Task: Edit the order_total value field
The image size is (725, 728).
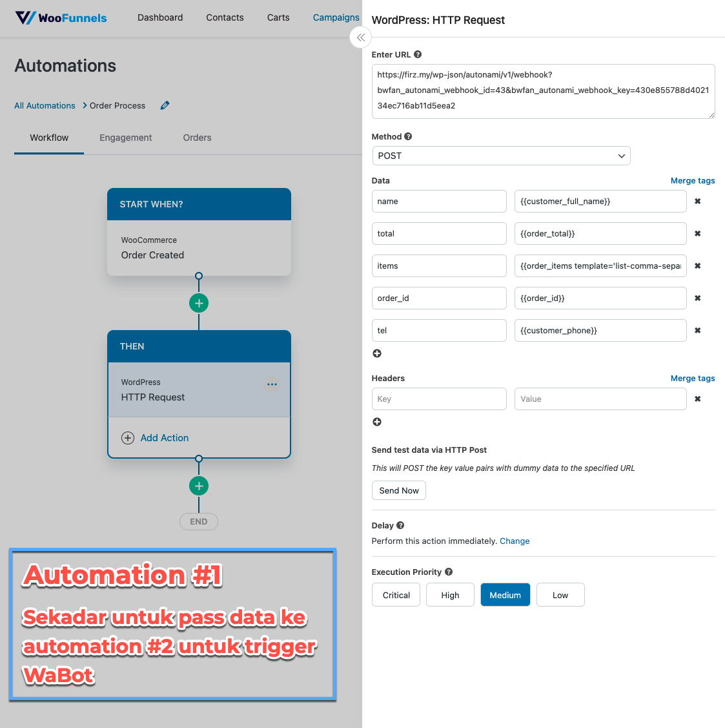Action: coord(600,234)
